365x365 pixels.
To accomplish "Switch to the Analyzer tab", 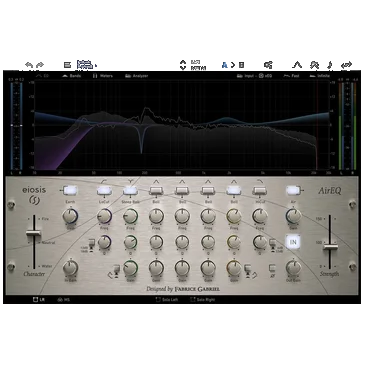I will click(136, 76).
